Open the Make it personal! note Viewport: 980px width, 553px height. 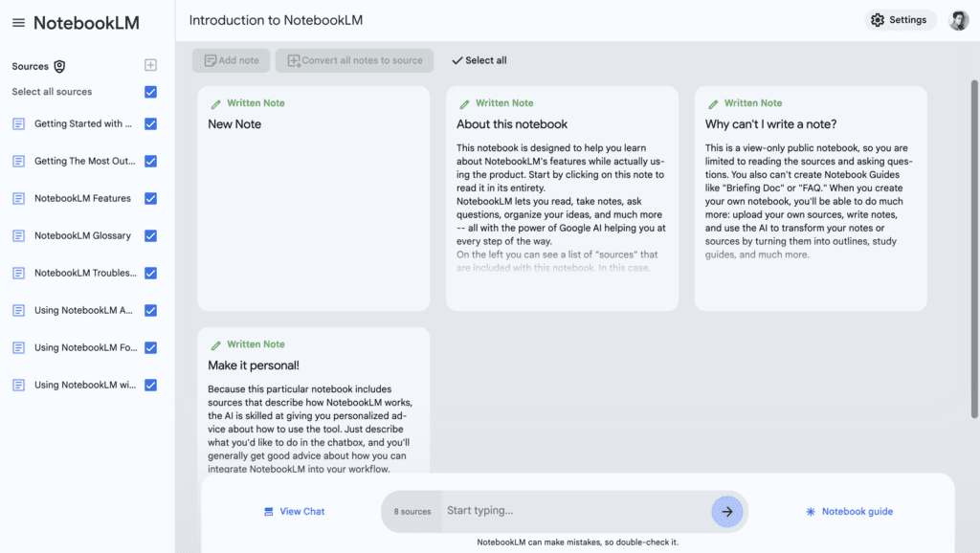[x=313, y=400]
